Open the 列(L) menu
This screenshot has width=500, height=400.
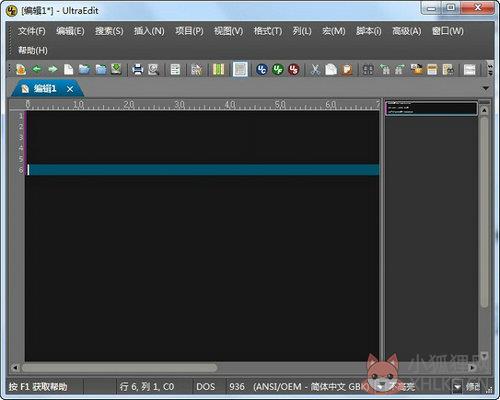coord(302,31)
